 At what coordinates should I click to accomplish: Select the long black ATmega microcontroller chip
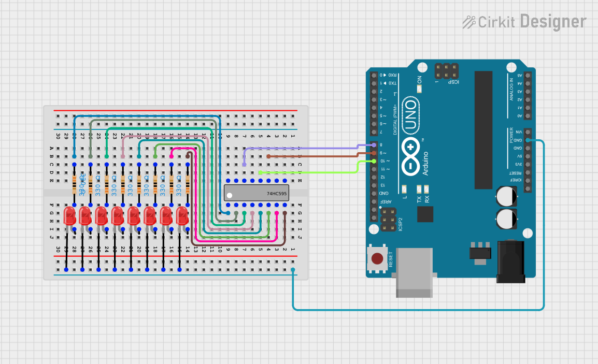tap(483, 130)
